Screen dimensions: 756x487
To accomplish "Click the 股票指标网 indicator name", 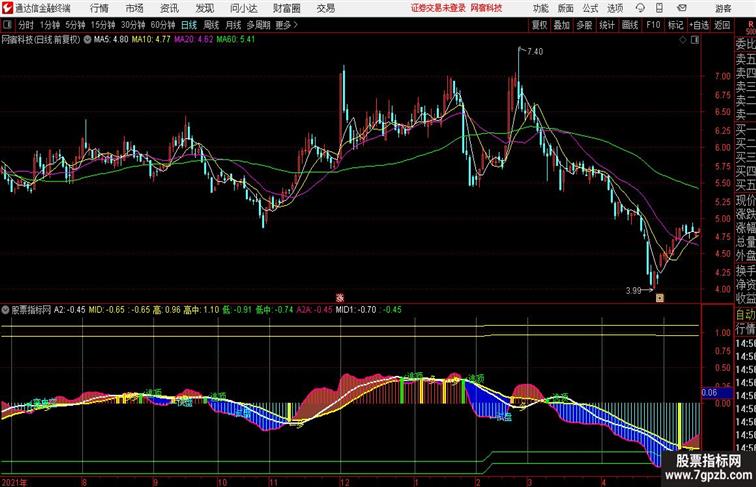I will [31, 310].
